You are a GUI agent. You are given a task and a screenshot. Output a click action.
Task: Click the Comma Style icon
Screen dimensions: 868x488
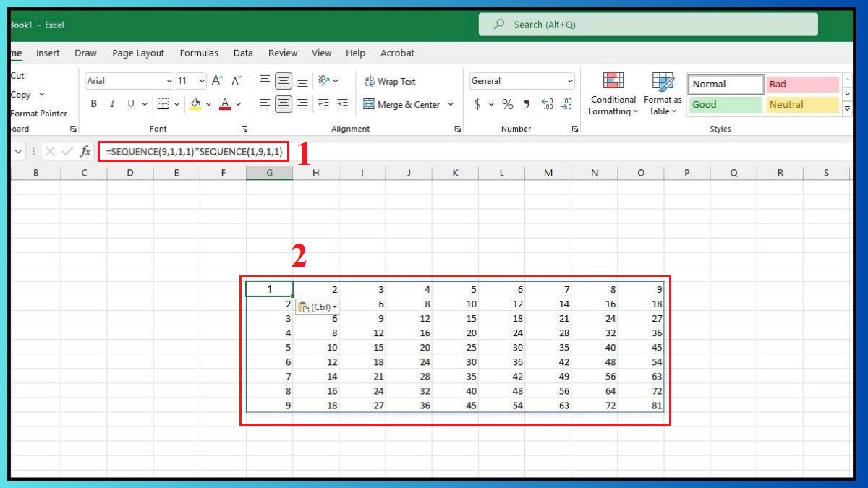[x=526, y=105]
